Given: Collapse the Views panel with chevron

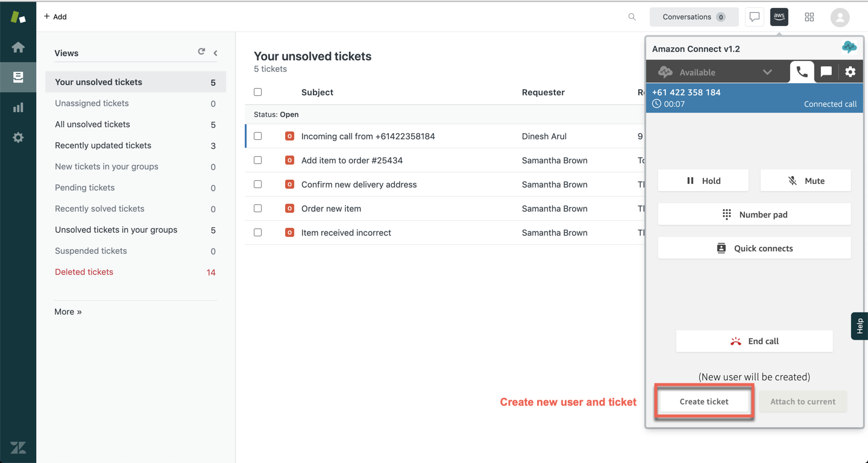Looking at the screenshot, I should 215,53.
